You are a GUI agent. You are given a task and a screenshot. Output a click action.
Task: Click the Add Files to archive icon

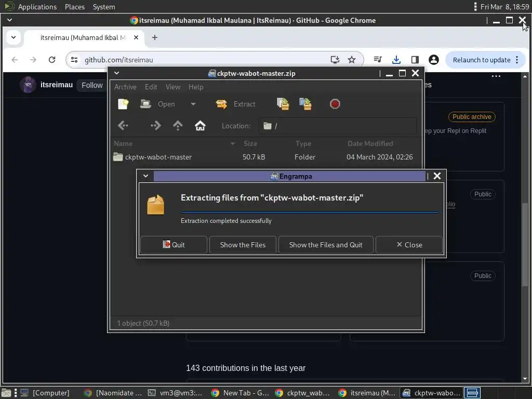(283, 104)
